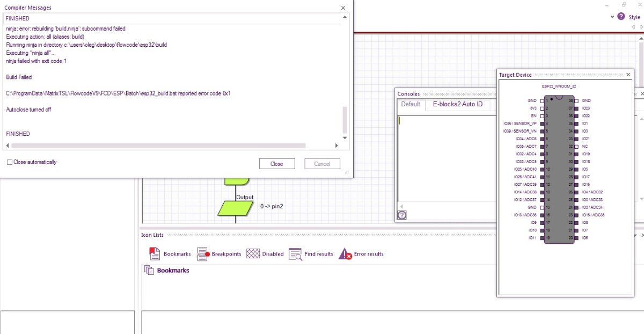Select the NC pin 32 on the chip

576,146
